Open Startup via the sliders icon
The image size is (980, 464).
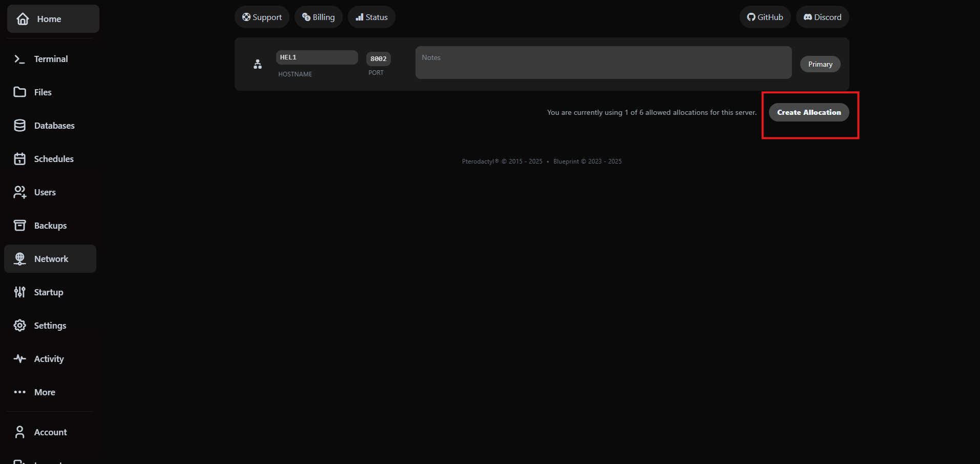(19, 292)
